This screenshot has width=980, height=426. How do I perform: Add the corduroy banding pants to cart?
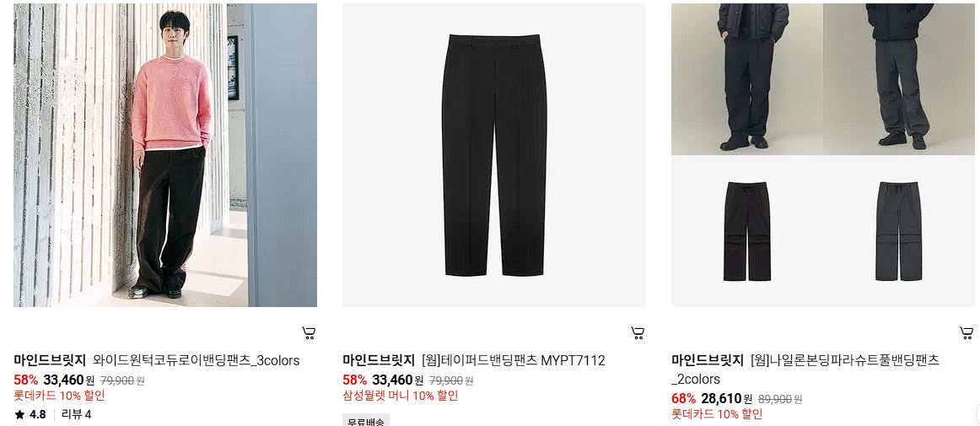pos(309,333)
